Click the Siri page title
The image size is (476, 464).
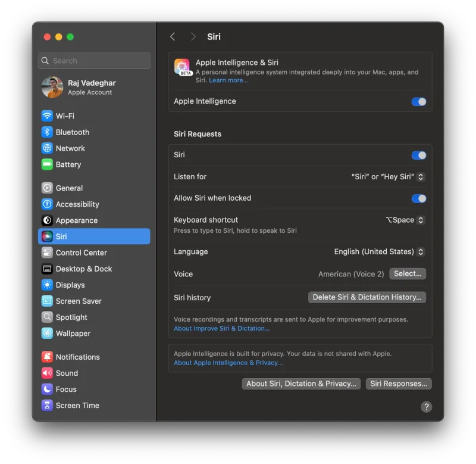pos(214,37)
